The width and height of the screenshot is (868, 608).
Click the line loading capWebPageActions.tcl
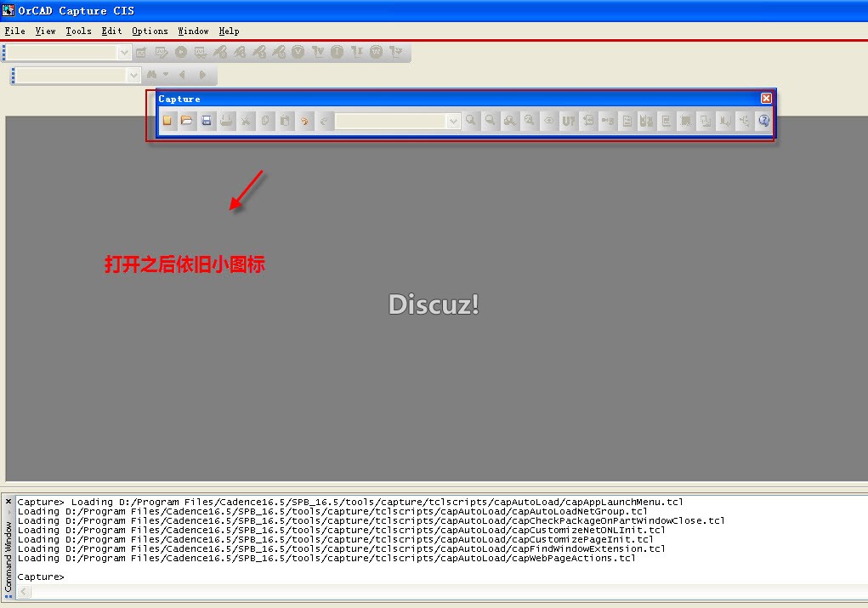(326, 558)
